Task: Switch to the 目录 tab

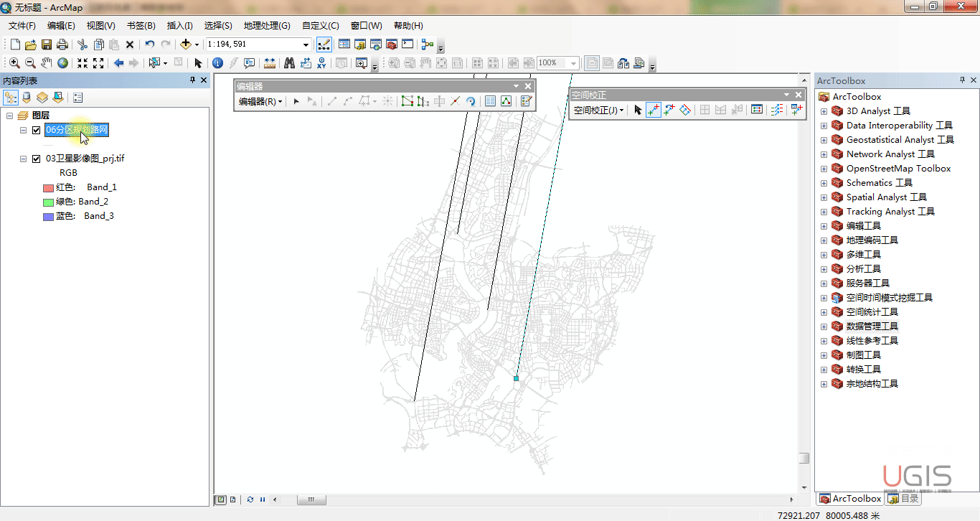Action: click(x=903, y=499)
